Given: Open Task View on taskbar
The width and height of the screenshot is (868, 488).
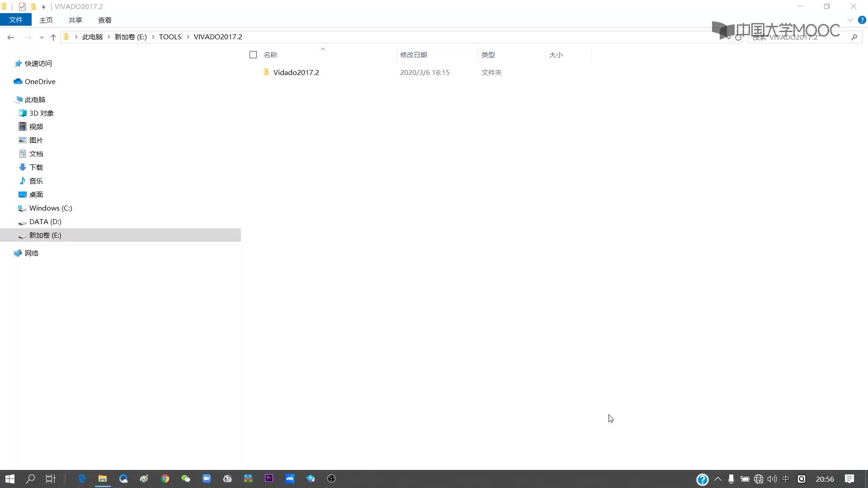Looking at the screenshot, I should coord(50,479).
